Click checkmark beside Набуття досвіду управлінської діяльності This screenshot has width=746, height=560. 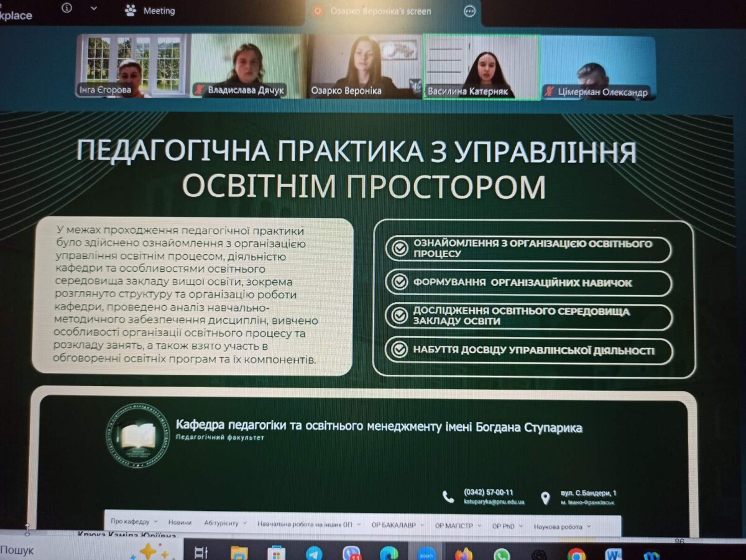click(399, 350)
